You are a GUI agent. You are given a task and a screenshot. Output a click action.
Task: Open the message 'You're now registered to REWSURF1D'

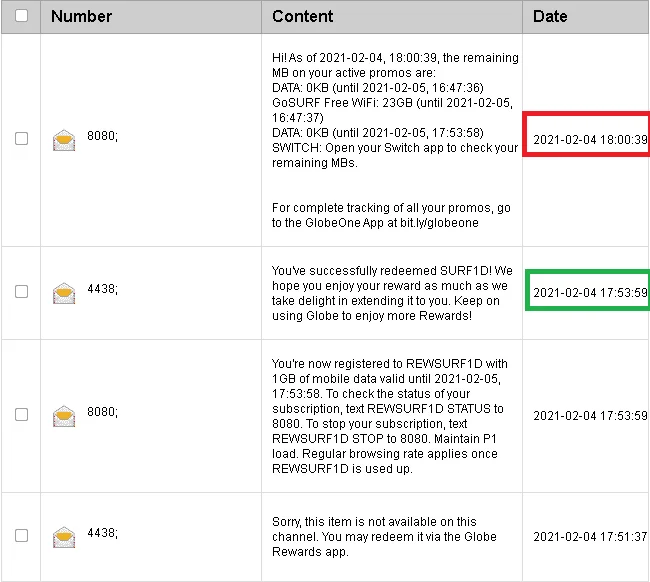(390, 416)
